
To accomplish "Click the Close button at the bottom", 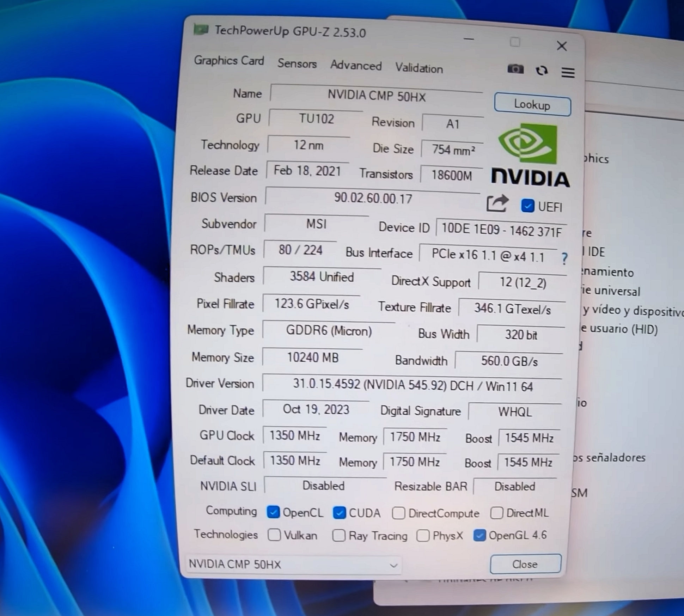I will (525, 564).
